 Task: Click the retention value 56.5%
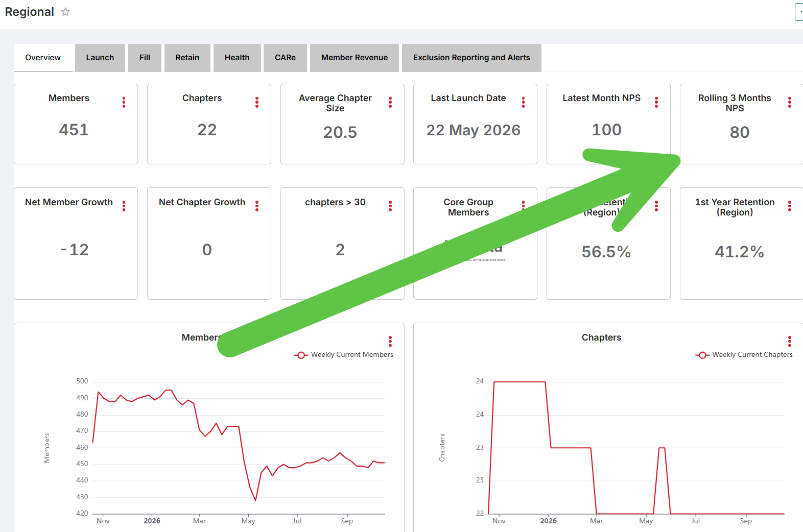pos(606,252)
